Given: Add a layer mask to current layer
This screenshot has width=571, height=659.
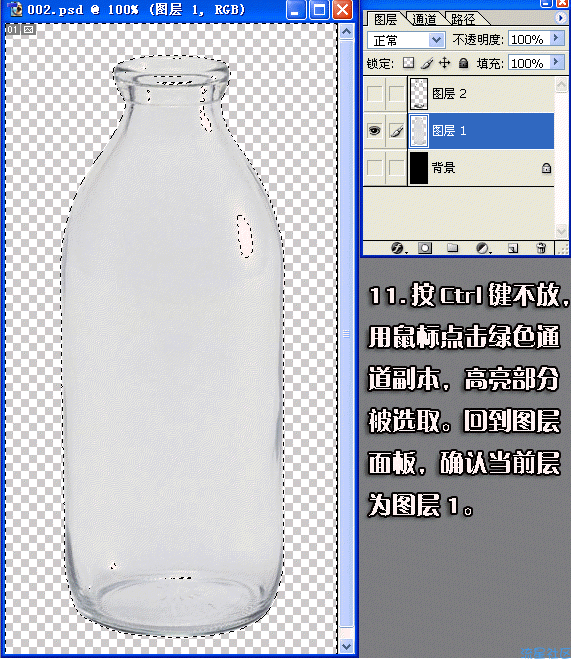Looking at the screenshot, I should pyautogui.click(x=425, y=248).
